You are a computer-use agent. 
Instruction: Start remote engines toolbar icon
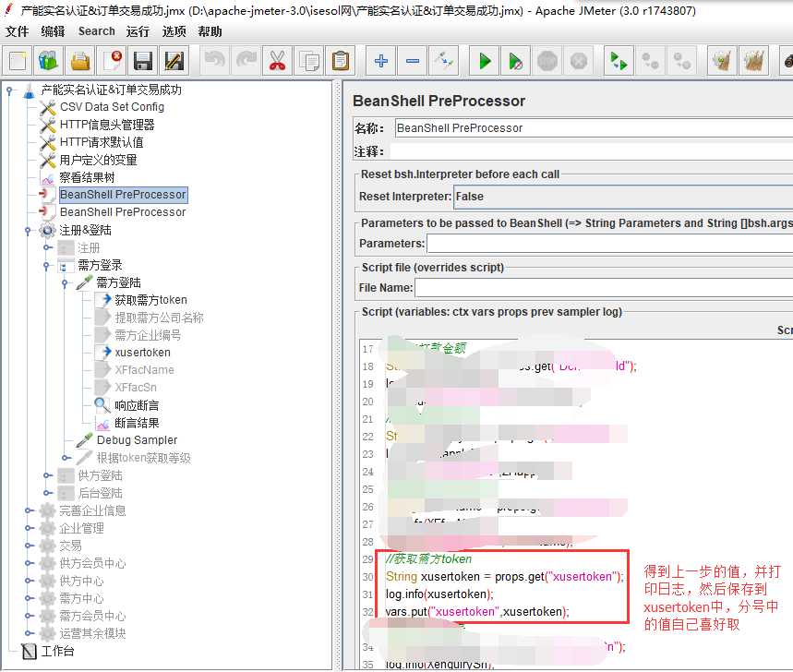coord(619,61)
